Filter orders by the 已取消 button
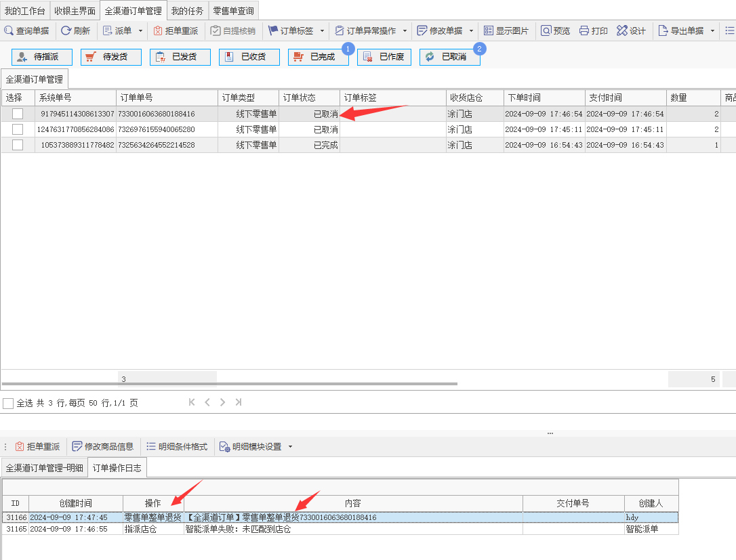This screenshot has height=560, width=736. click(x=450, y=57)
